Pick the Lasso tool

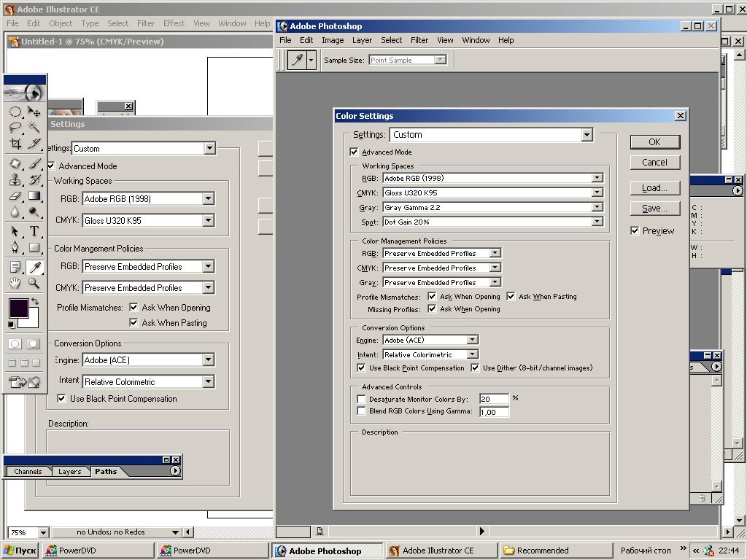[15, 128]
